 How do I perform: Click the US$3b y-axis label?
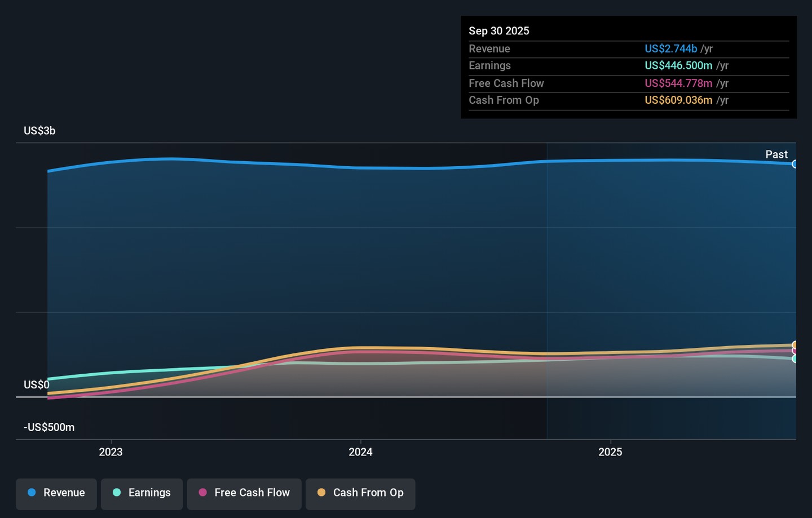pyautogui.click(x=39, y=131)
